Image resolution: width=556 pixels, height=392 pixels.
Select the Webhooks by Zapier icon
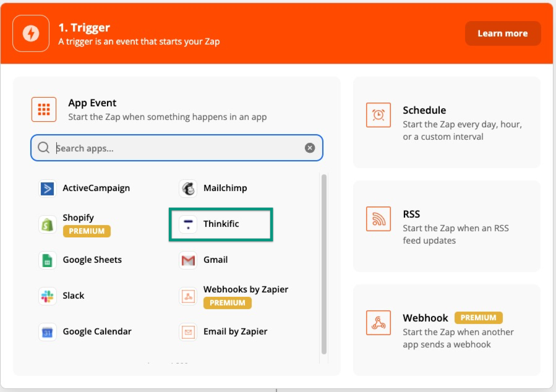click(188, 296)
